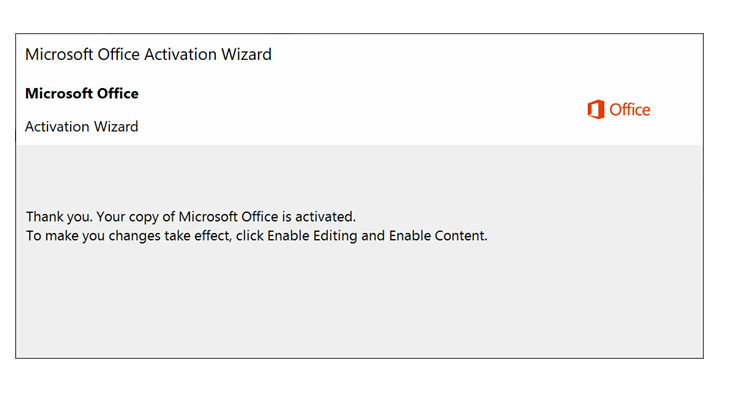Select the "Microsoft Office Activation Wizard" title
Screen dimensions: 730x402
pos(148,55)
